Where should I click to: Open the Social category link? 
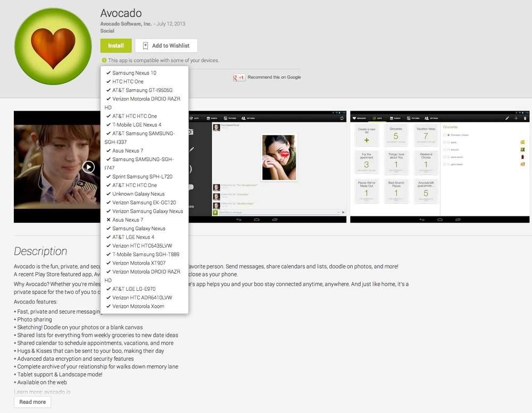[x=107, y=31]
